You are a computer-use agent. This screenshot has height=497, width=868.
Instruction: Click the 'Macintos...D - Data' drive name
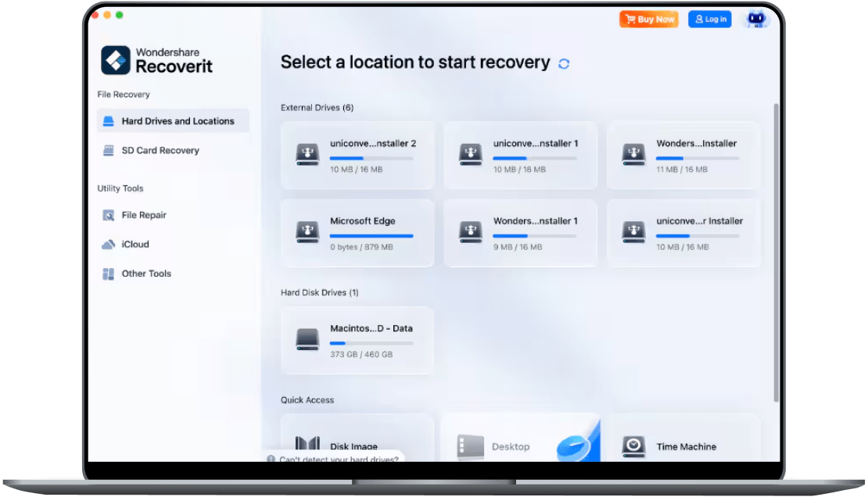click(371, 329)
